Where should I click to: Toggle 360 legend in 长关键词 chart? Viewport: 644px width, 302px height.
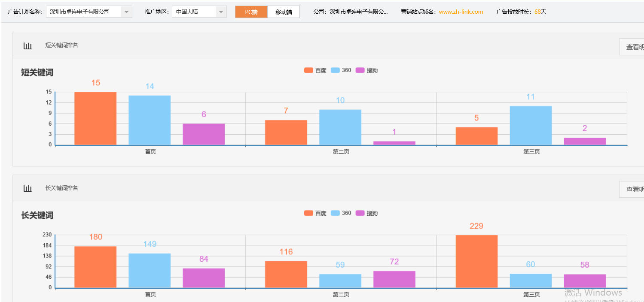(341, 213)
